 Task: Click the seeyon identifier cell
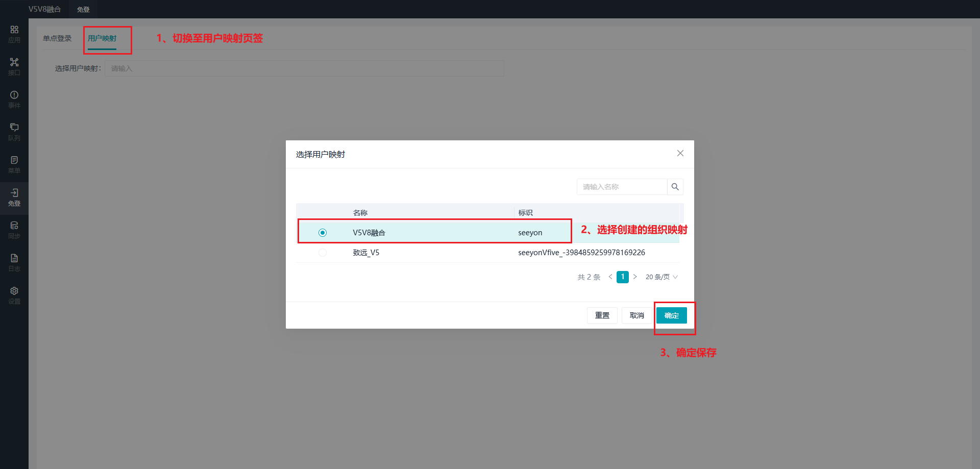click(530, 233)
